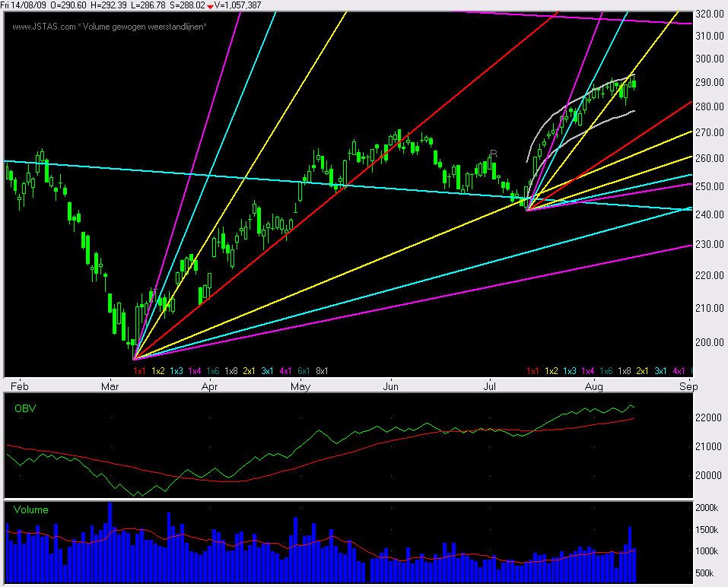
Task: Click the OBV indicator label
Action: [25, 408]
